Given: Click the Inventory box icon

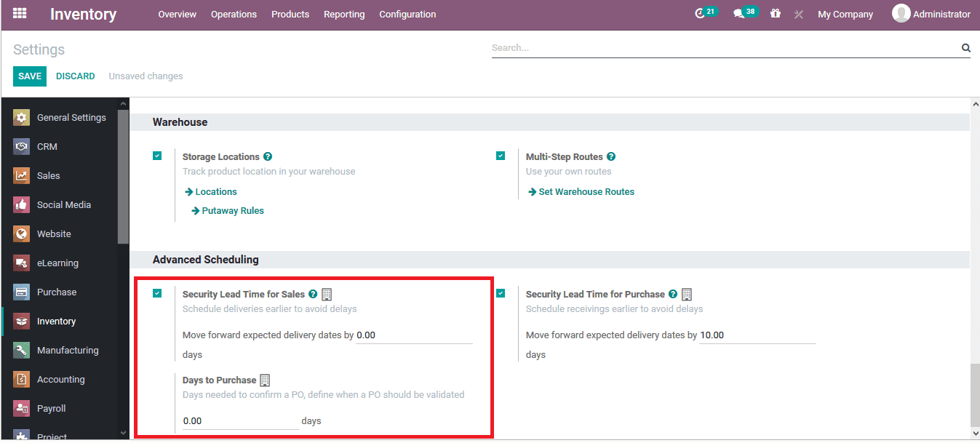Looking at the screenshot, I should 22,321.
